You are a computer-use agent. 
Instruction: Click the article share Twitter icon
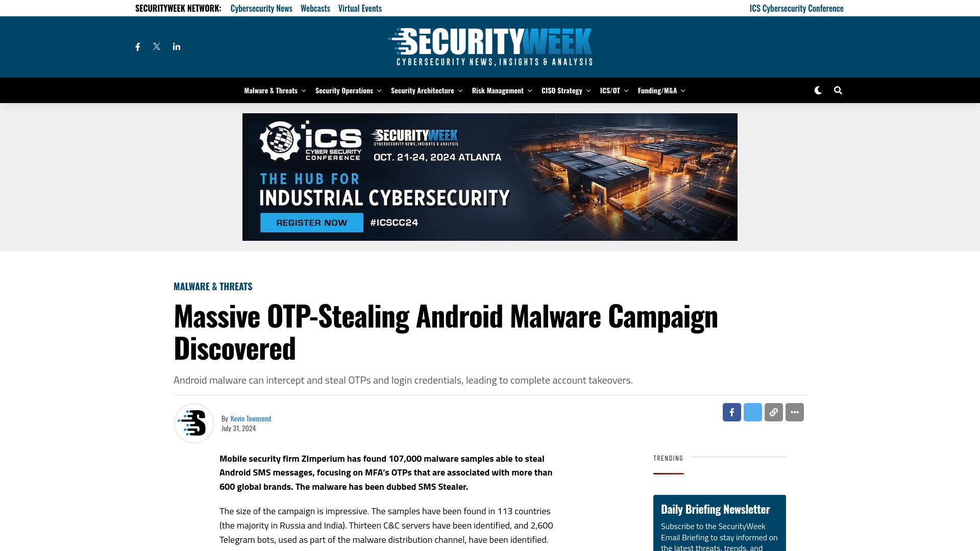click(752, 412)
